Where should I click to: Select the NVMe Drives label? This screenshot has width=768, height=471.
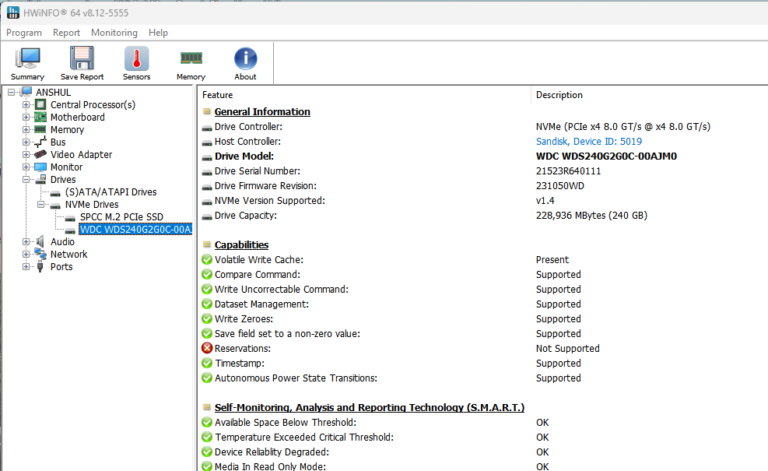[92, 204]
